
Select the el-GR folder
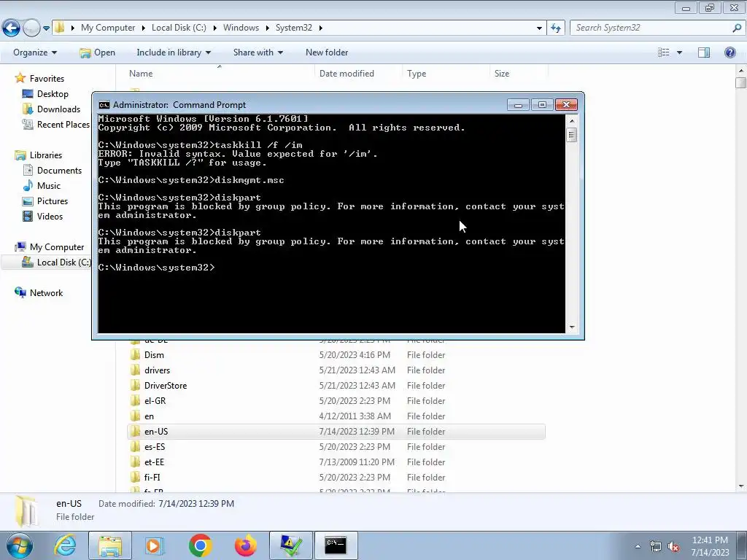[336, 400]
